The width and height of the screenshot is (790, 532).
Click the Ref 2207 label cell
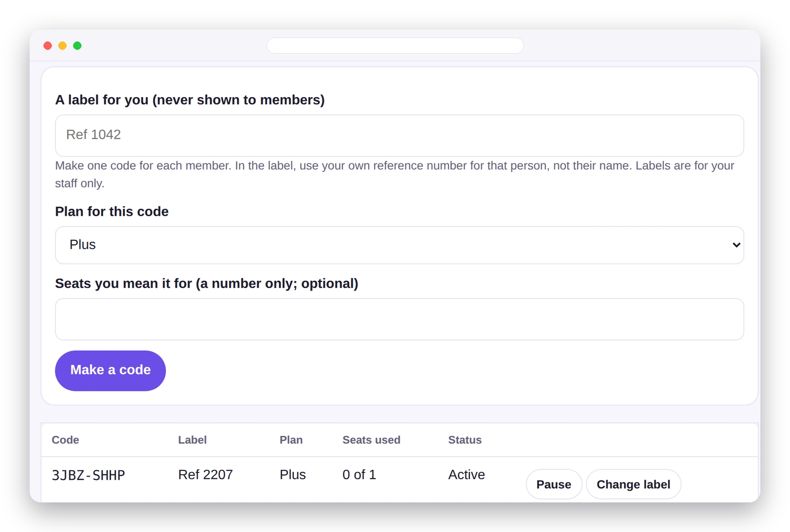click(205, 475)
